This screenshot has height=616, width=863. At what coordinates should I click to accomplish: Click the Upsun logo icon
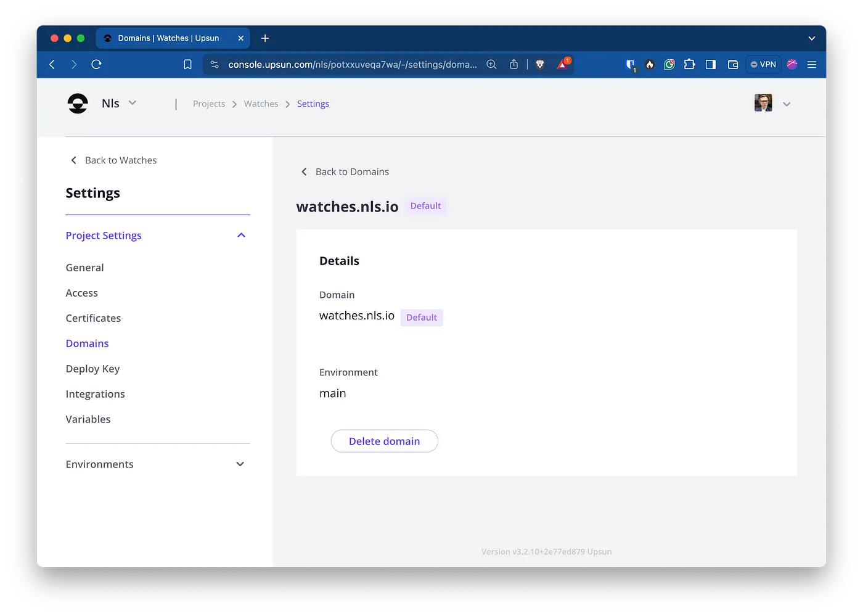pyautogui.click(x=78, y=104)
